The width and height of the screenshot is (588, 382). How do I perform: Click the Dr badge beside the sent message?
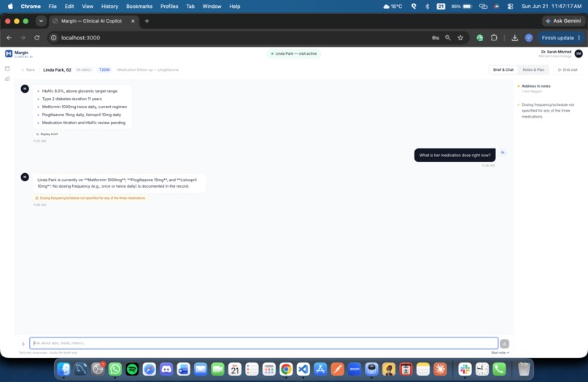[503, 153]
